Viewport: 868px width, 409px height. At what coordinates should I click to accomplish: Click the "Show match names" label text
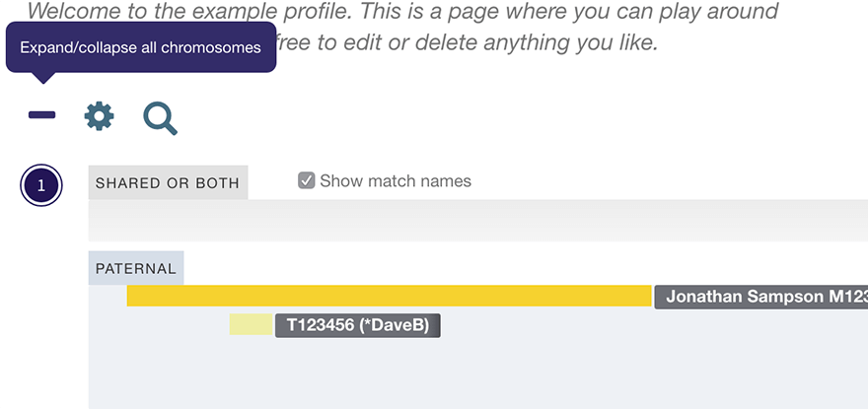click(396, 180)
